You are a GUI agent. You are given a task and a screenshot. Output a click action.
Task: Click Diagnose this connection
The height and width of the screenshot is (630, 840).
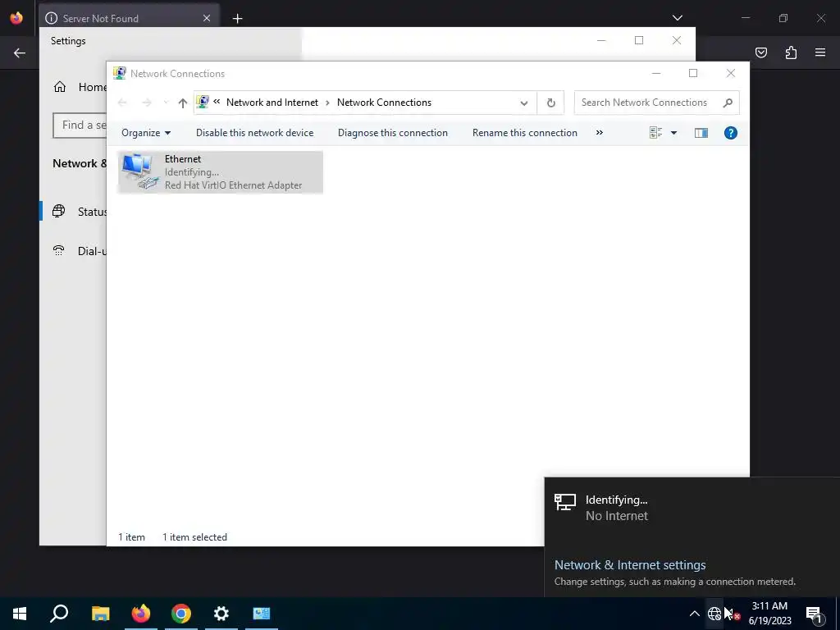(x=393, y=133)
